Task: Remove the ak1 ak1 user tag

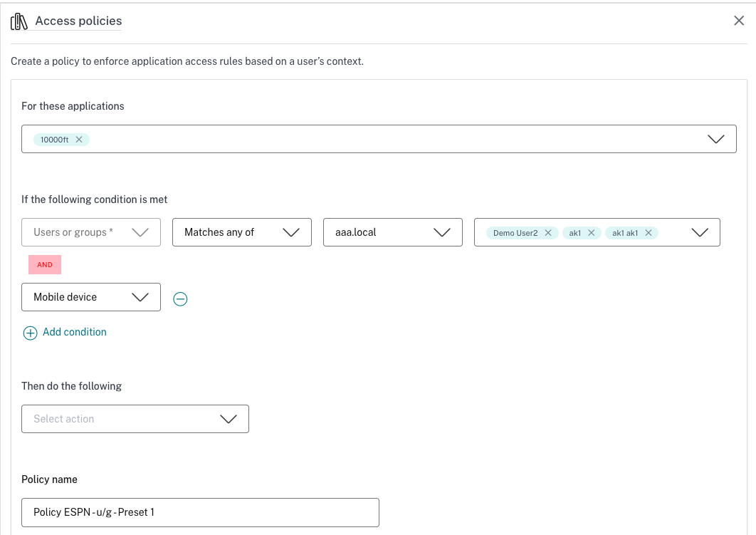Action: (648, 233)
